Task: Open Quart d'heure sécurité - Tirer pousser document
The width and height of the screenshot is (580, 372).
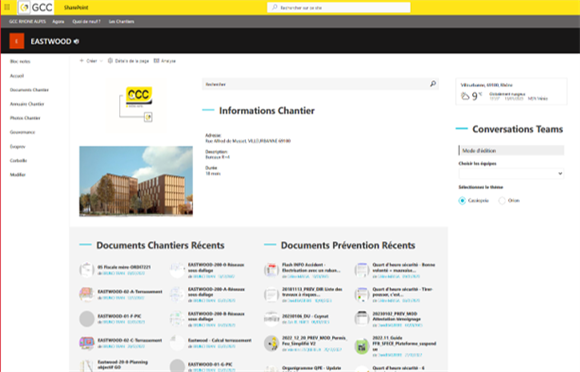Action: [x=402, y=292]
